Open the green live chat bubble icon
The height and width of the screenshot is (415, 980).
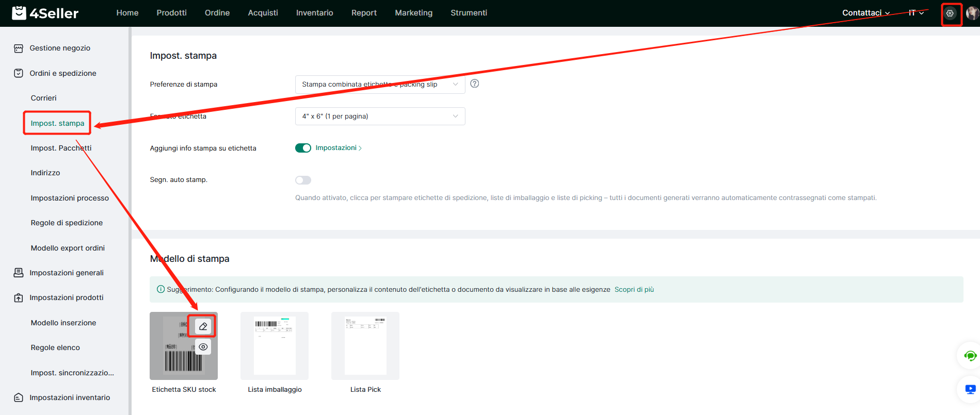970,356
